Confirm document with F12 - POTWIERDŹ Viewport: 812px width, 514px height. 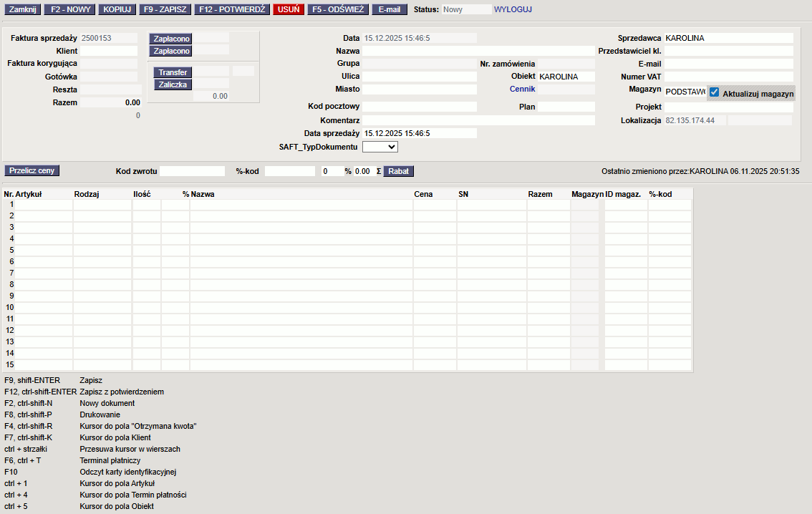pos(231,10)
